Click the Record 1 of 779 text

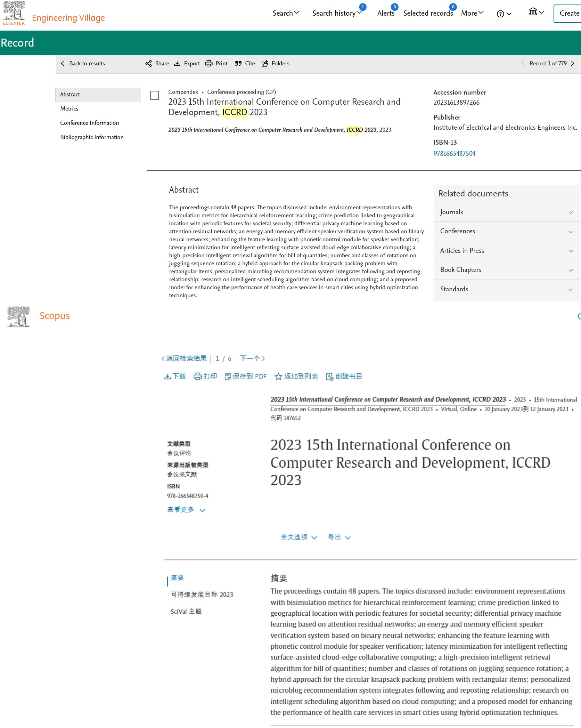(548, 64)
